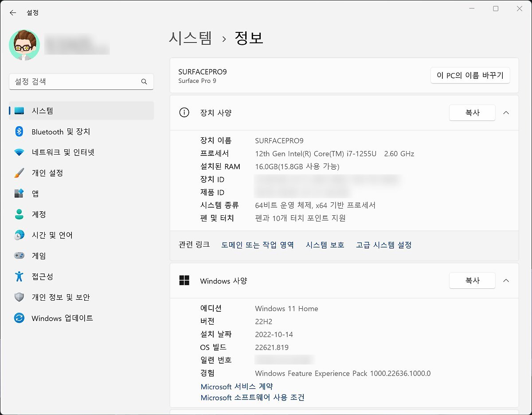Viewport: 532px width, 415px height.
Task: Click the Accounts person icon
Action: coord(19,214)
